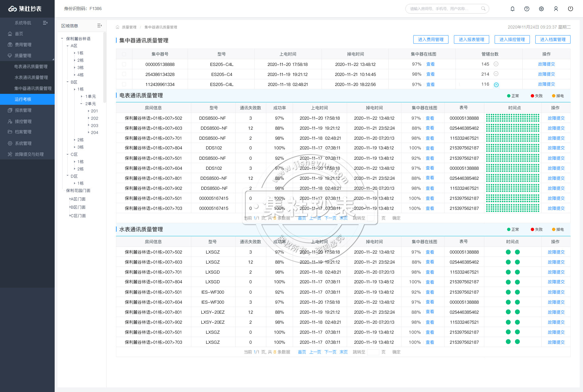Viewport: 583px width, 392px height.
Task: Open 报表管理 in the sidebar
Action: pos(23,111)
